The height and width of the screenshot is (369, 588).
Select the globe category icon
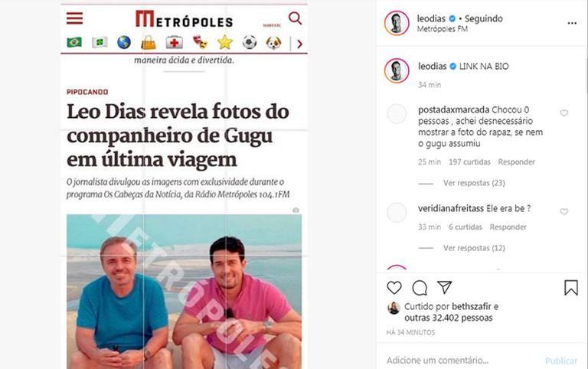(x=124, y=42)
